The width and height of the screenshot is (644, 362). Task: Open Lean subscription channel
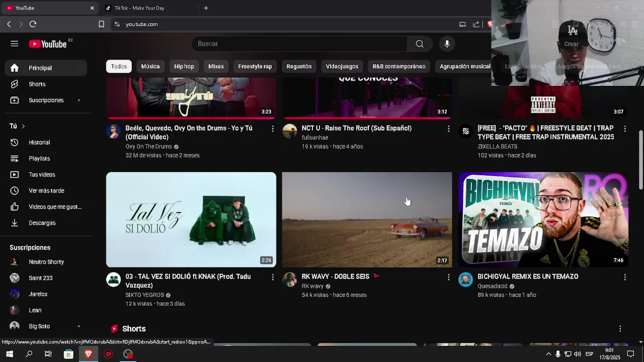coord(46,310)
